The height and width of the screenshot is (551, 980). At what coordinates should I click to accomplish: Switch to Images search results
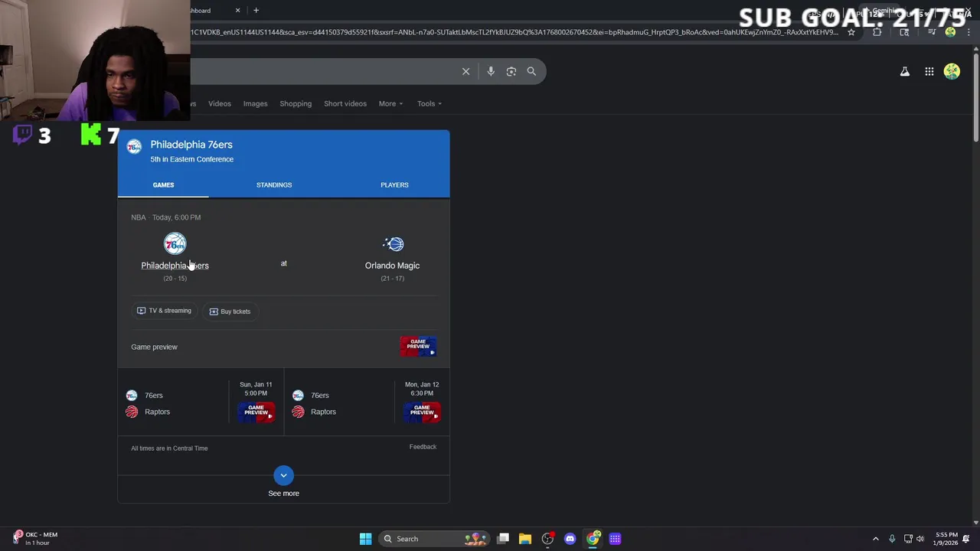256,103
